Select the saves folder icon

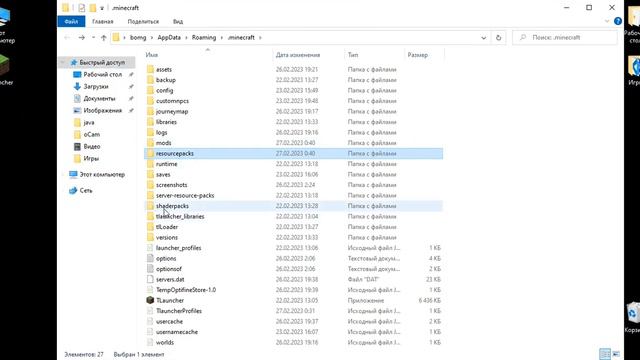tap(150, 174)
